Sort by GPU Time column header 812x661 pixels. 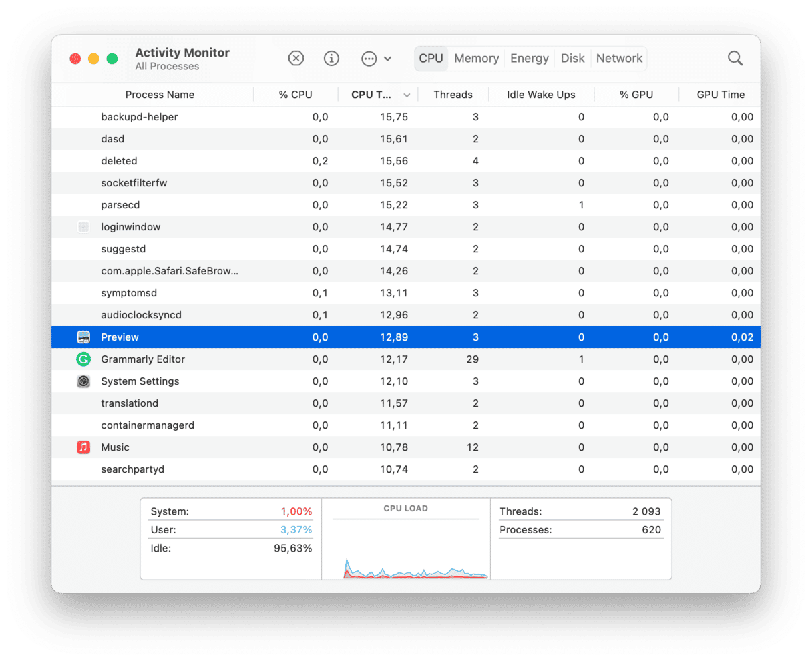(721, 95)
